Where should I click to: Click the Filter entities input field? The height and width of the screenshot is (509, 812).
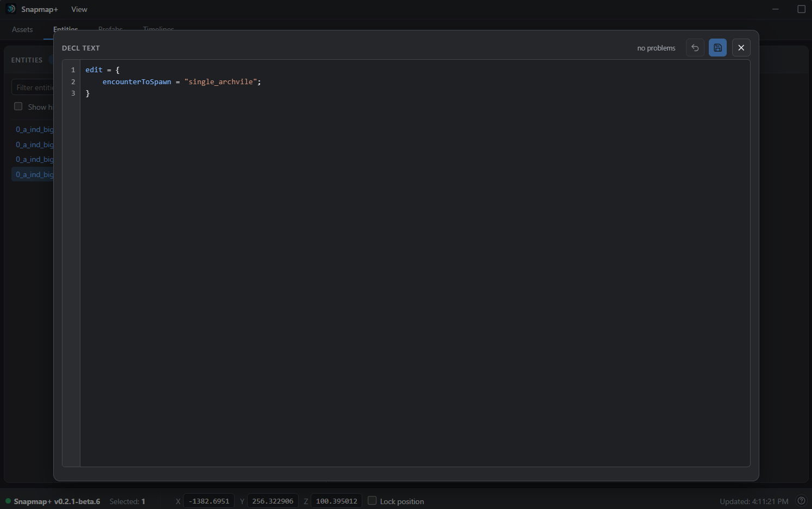33,87
